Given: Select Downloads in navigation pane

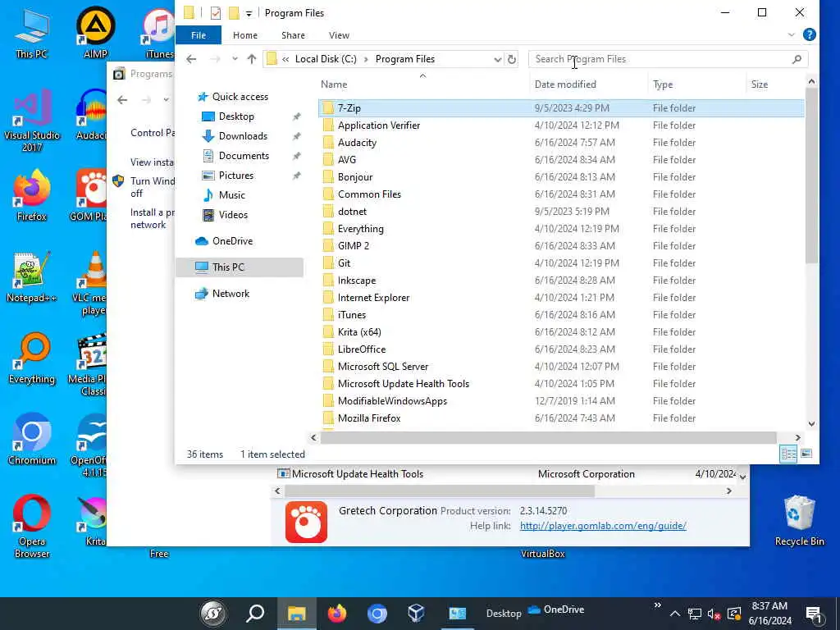Looking at the screenshot, I should point(243,136).
